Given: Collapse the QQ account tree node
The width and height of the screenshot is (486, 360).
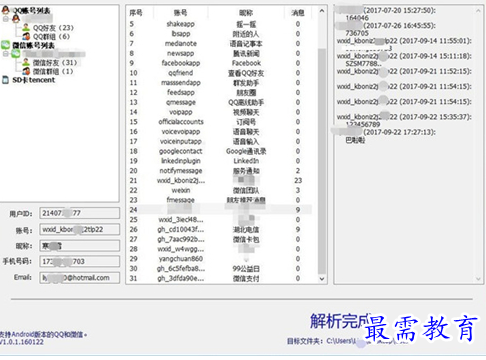Looking at the screenshot, I should pos(5,19).
